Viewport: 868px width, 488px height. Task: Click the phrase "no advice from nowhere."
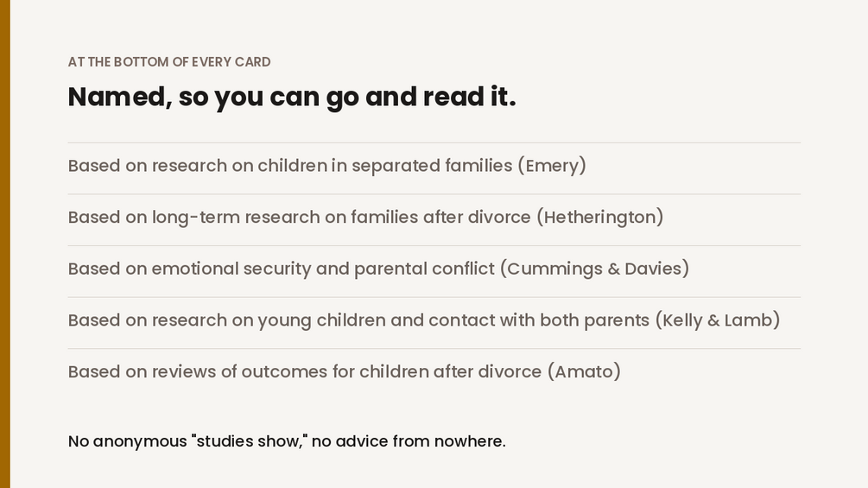coord(409,441)
